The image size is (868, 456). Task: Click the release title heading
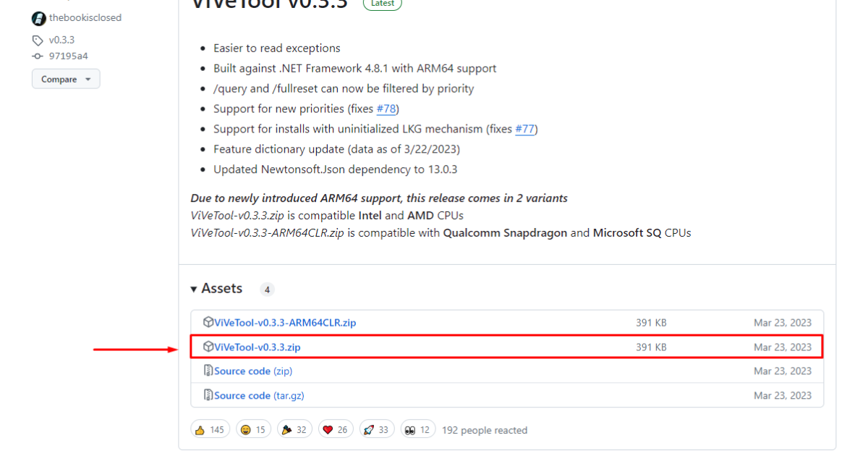[269, 4]
